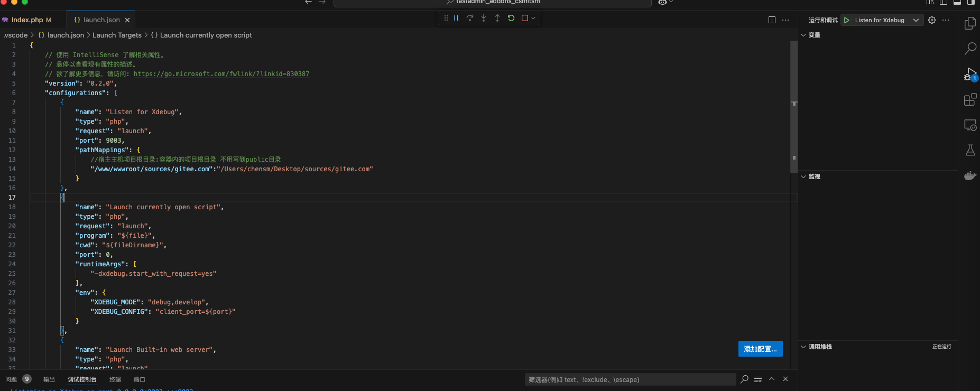Grab the debug toolbar drag handle
Viewport: 980px width, 391px height.
click(x=446, y=18)
